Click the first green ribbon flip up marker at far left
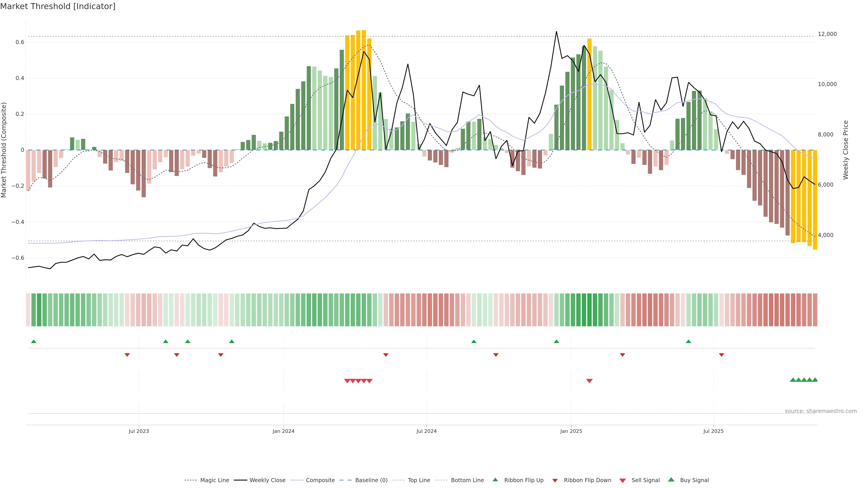 click(33, 342)
